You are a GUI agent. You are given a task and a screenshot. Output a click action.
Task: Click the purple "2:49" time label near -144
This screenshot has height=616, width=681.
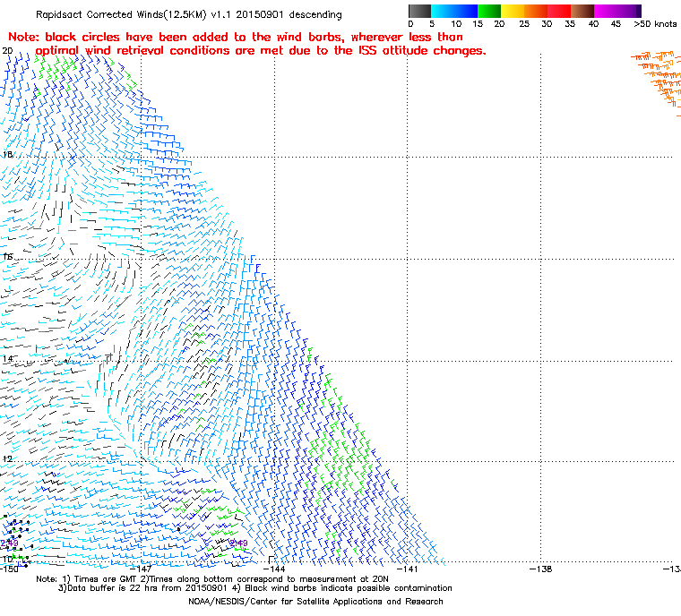(238, 543)
